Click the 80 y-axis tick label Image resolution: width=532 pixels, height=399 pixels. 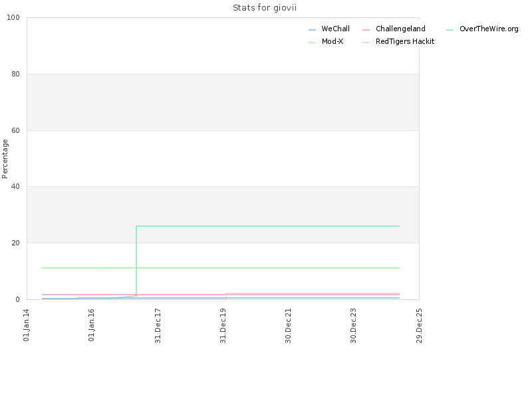pyautogui.click(x=15, y=74)
